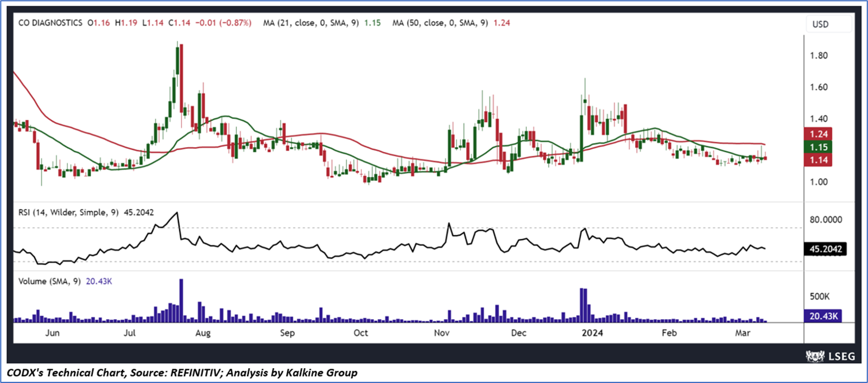The image size is (868, 383).
Task: Click the Feb time axis label
Action: [670, 333]
